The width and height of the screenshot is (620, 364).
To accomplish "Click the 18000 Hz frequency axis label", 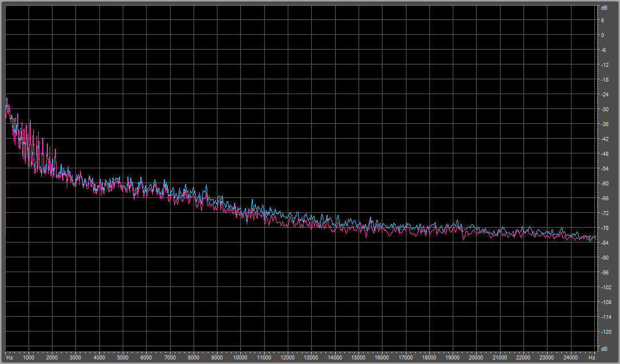I will 429,357.
